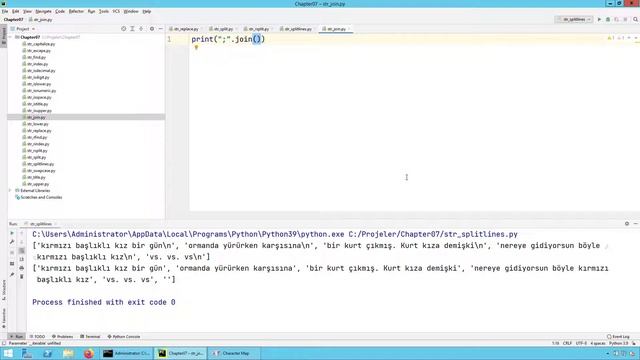This screenshot has width=640, height=360.
Task: Open Windows Start button
Action: (8, 353)
